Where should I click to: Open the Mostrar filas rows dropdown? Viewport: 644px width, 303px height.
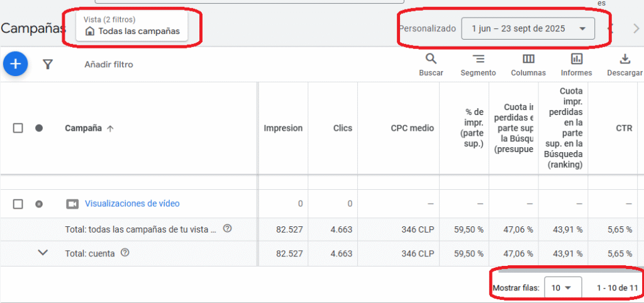pyautogui.click(x=562, y=288)
